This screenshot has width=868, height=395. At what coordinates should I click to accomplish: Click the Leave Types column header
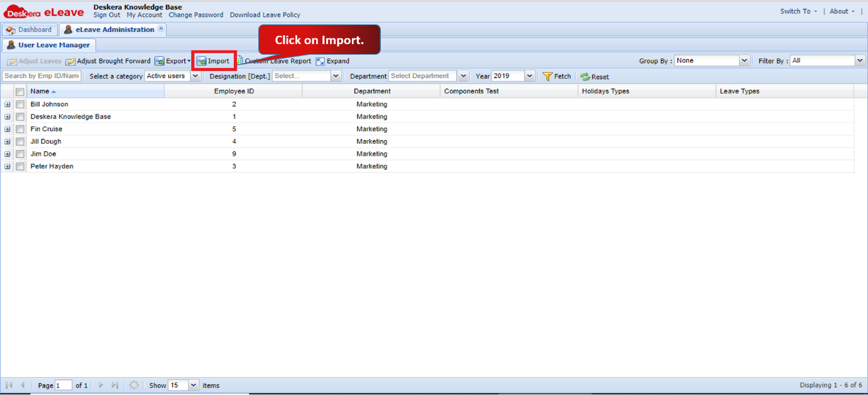tap(785, 91)
